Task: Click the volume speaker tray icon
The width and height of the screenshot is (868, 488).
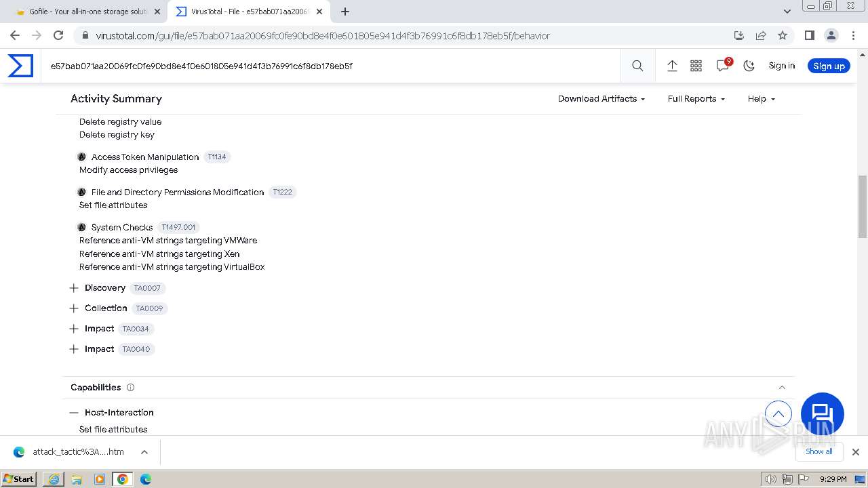Action: click(x=771, y=479)
